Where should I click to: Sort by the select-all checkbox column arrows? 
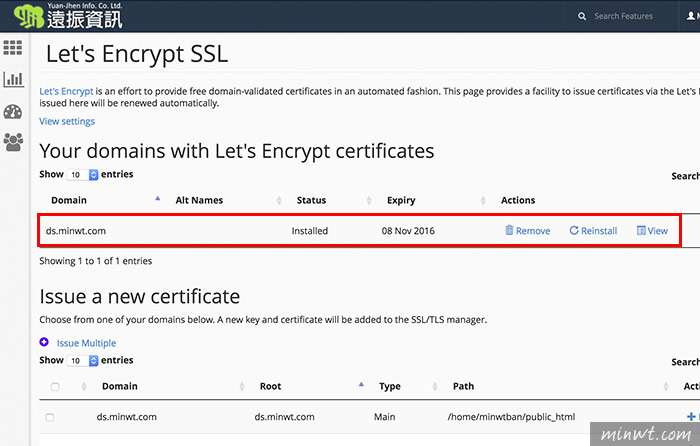pyautogui.click(x=84, y=386)
